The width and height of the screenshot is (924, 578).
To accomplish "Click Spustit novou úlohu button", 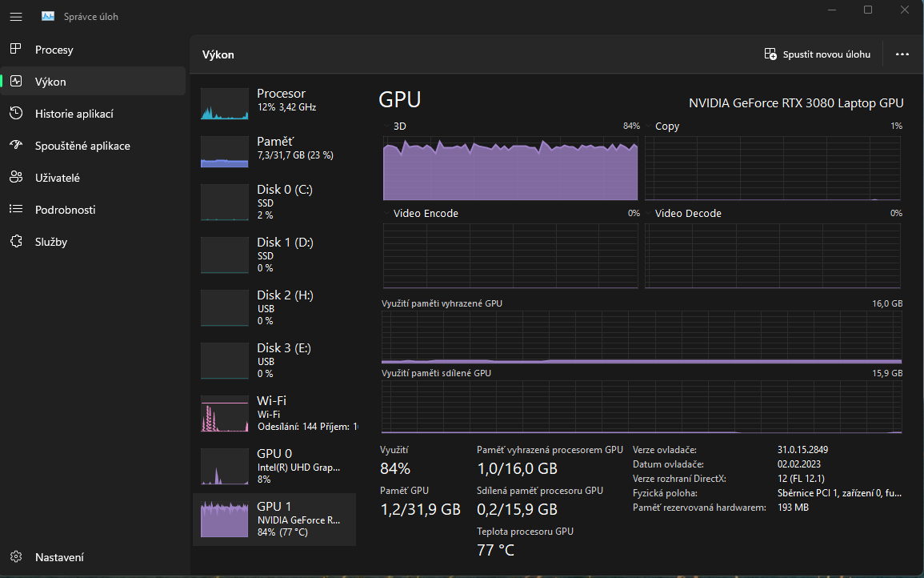I will (817, 54).
